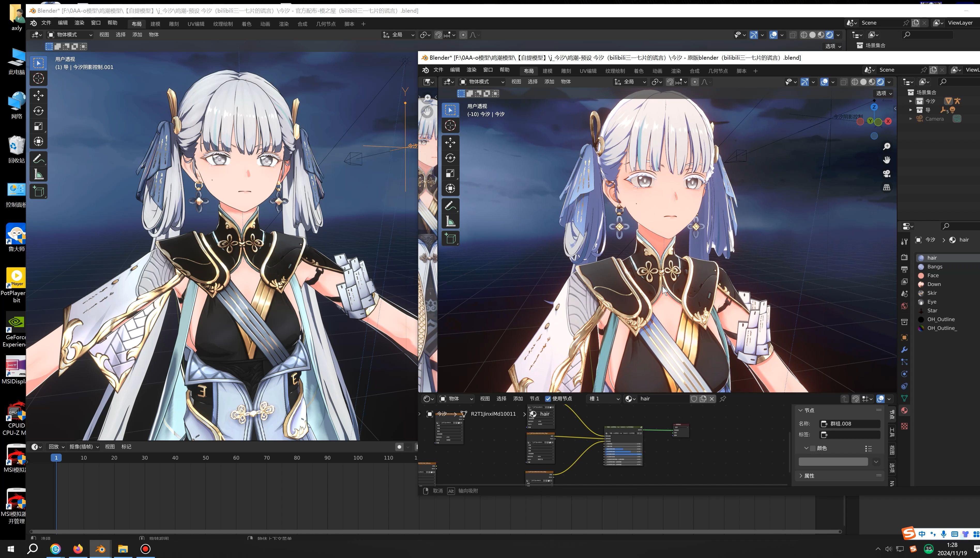Select the Transform tool in left Blender viewport
The image size is (980, 558).
click(x=38, y=141)
